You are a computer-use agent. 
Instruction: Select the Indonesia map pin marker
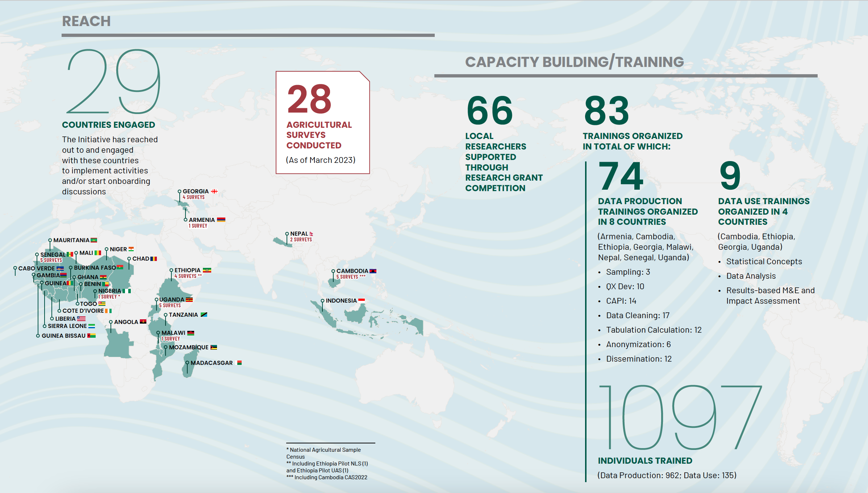pos(322,301)
